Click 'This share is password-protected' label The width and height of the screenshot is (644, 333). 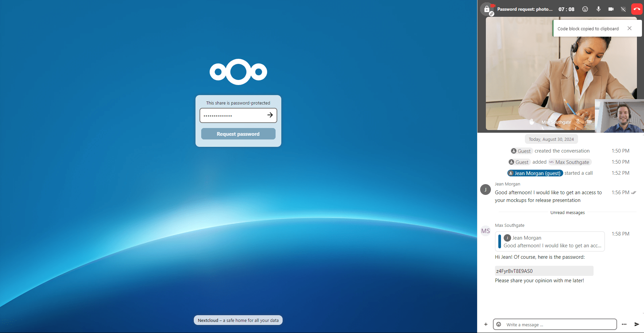point(238,103)
